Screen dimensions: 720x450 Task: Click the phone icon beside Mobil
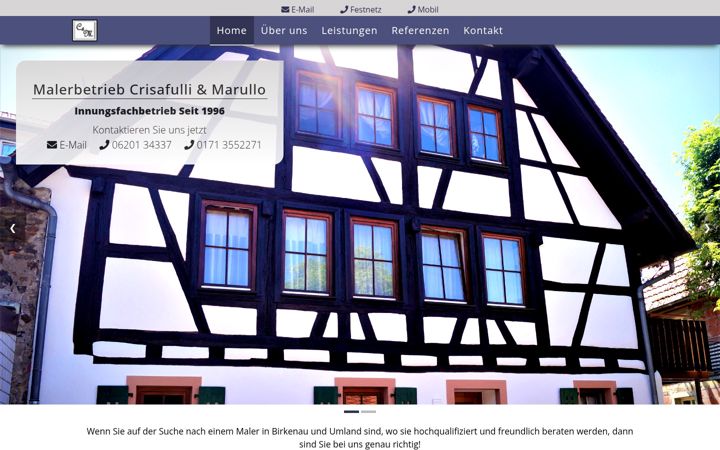(x=411, y=9)
